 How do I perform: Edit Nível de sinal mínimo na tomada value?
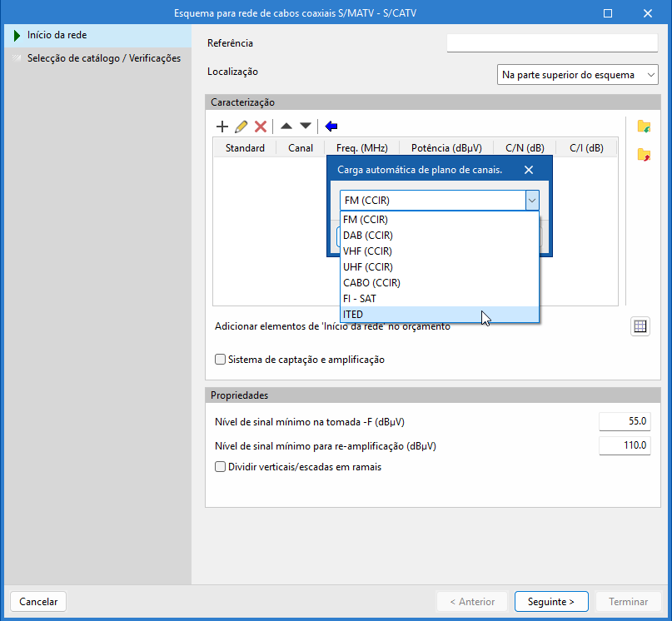tap(625, 421)
